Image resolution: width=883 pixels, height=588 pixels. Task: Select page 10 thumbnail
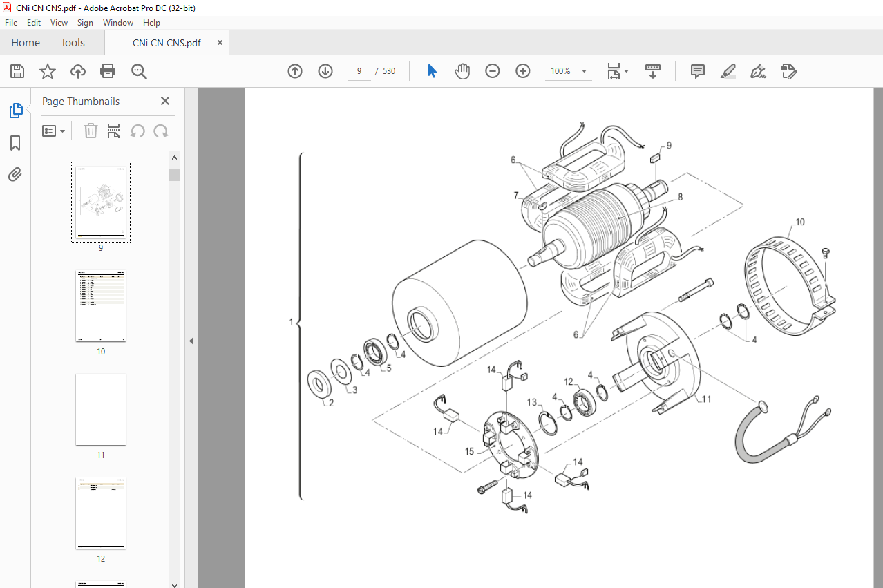click(101, 306)
